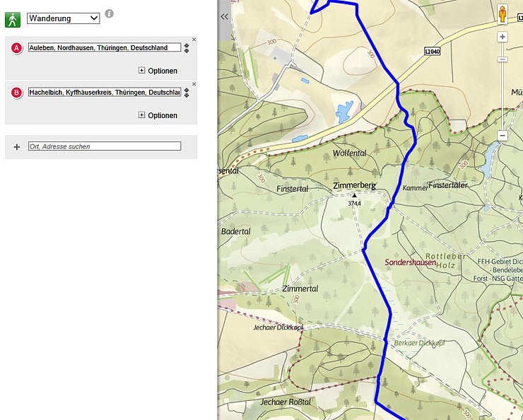This screenshot has width=523, height=420.
Task: Click the plus icon to add waypoint
Action: pyautogui.click(x=17, y=147)
